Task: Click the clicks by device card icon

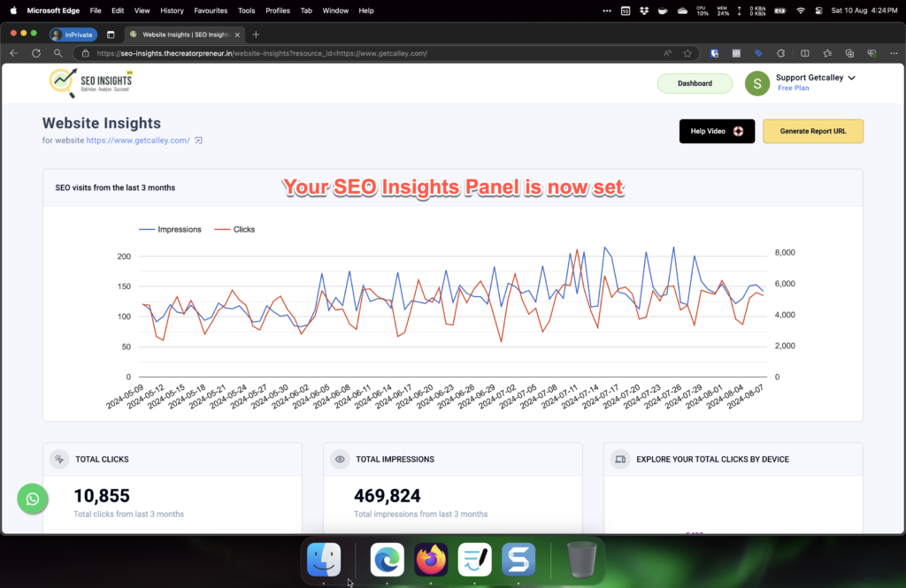Action: coord(620,459)
